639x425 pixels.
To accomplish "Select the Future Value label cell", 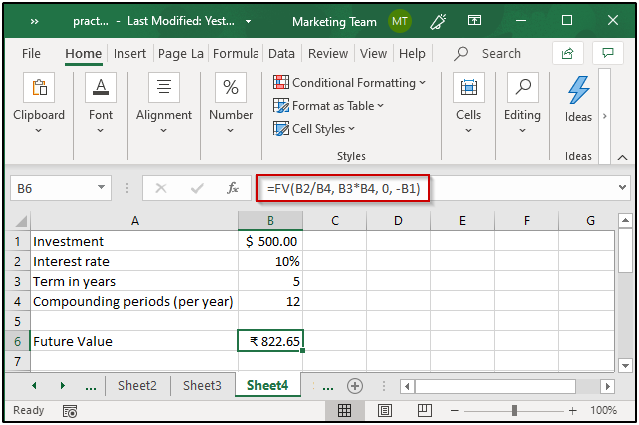I will [134, 341].
